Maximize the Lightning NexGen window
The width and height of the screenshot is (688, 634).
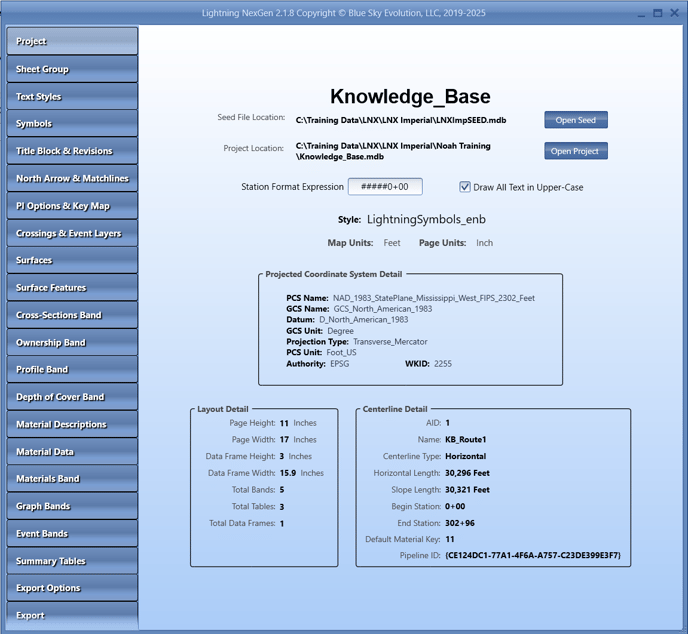(x=658, y=13)
